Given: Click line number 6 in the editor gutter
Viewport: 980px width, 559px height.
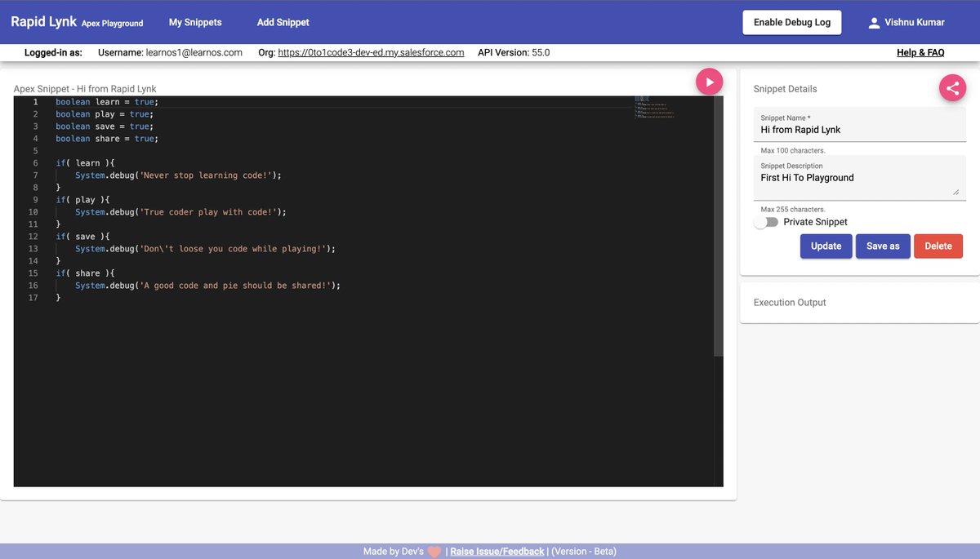Looking at the screenshot, I should tap(35, 163).
